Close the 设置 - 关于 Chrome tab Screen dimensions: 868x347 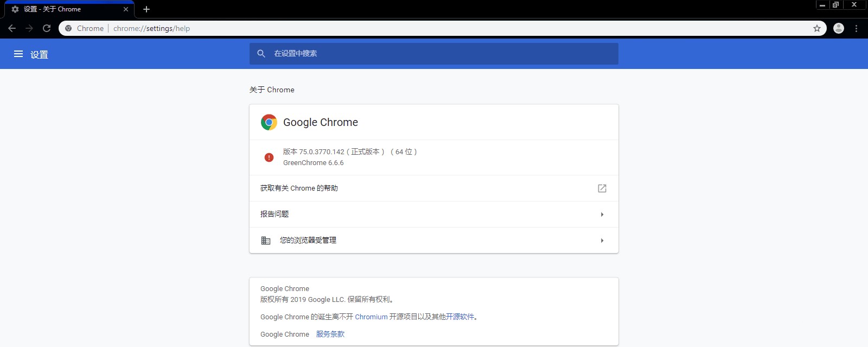[x=126, y=9]
